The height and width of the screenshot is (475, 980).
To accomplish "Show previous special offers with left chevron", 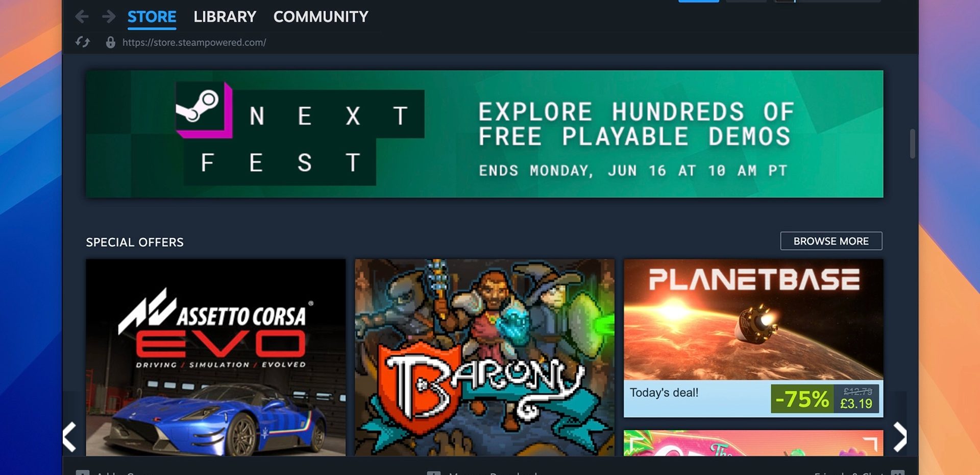I will (70, 437).
